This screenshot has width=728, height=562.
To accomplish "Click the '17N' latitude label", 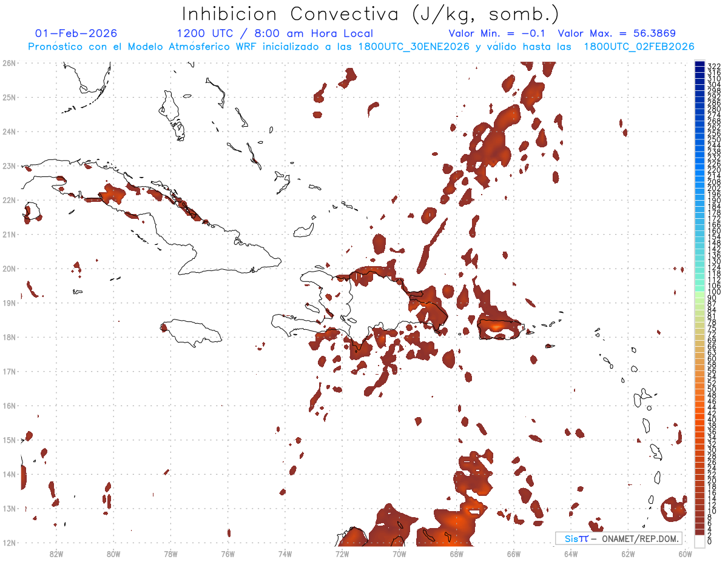I will [x=8, y=371].
